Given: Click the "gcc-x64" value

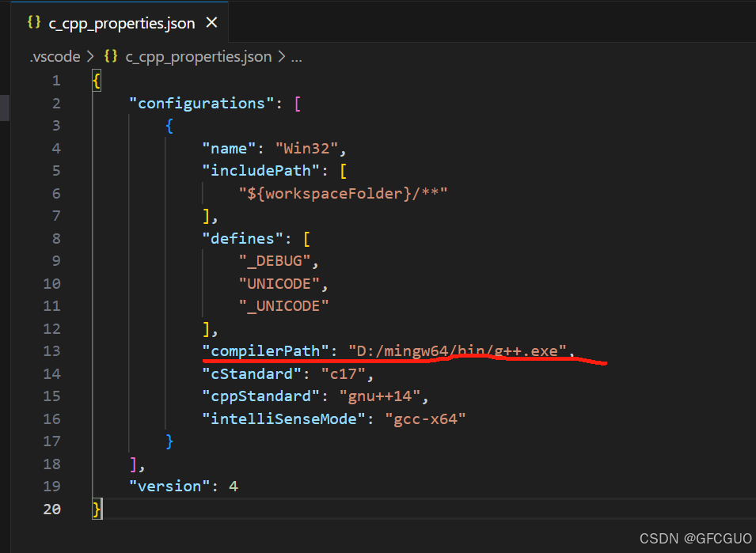Looking at the screenshot, I should (x=425, y=419).
